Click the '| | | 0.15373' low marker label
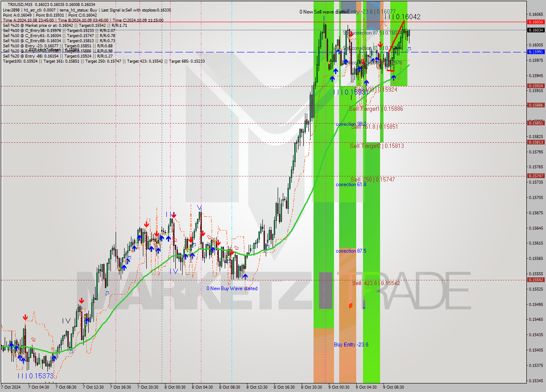The width and height of the screenshot is (546, 392). click(x=36, y=376)
